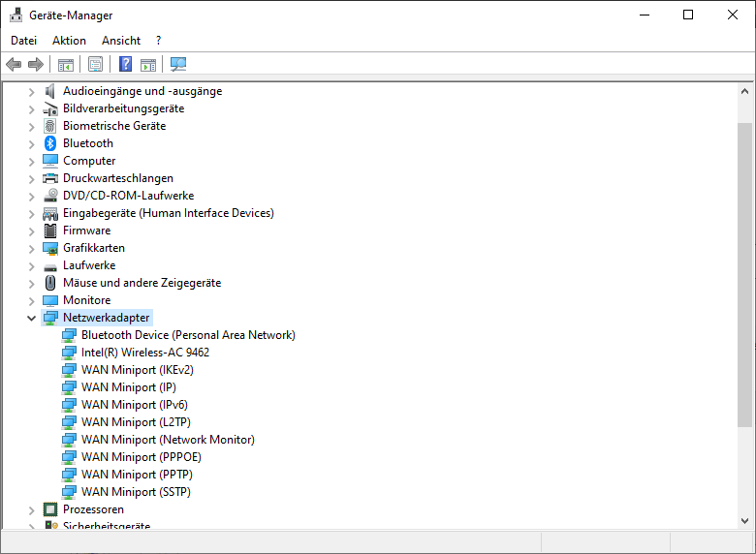
Task: Click the Eingabegeräte HID icon
Action: tap(50, 213)
